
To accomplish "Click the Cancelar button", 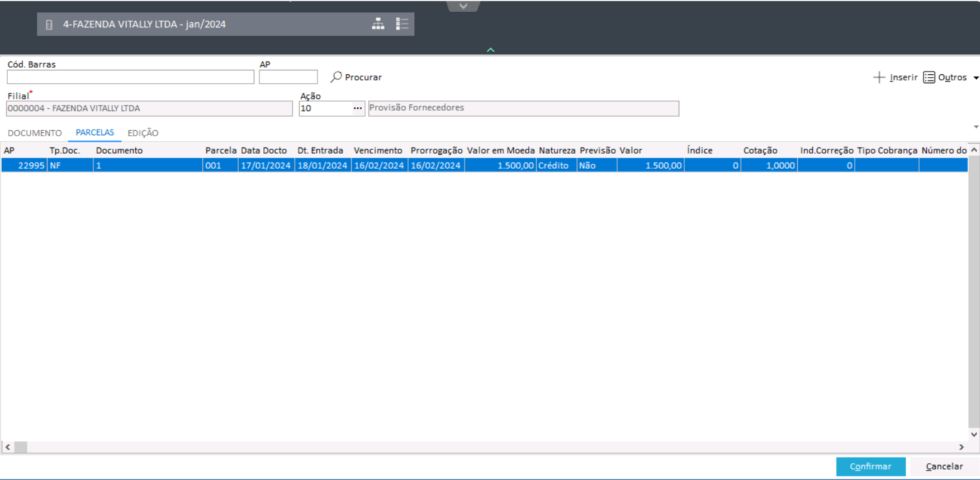I will click(x=944, y=467).
